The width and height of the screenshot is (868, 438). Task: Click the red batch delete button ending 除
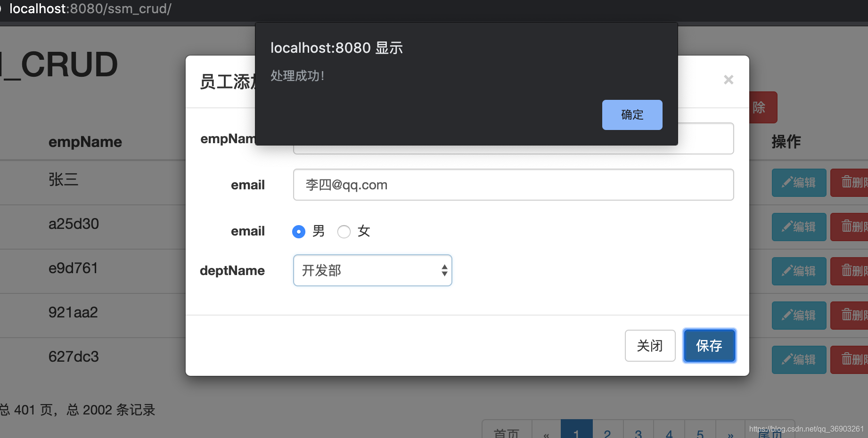point(763,107)
